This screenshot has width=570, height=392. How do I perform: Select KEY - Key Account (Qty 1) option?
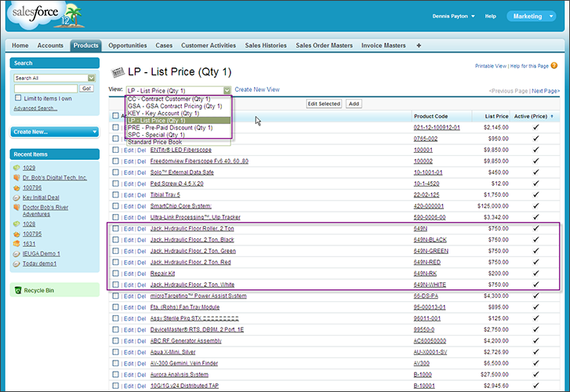164,114
